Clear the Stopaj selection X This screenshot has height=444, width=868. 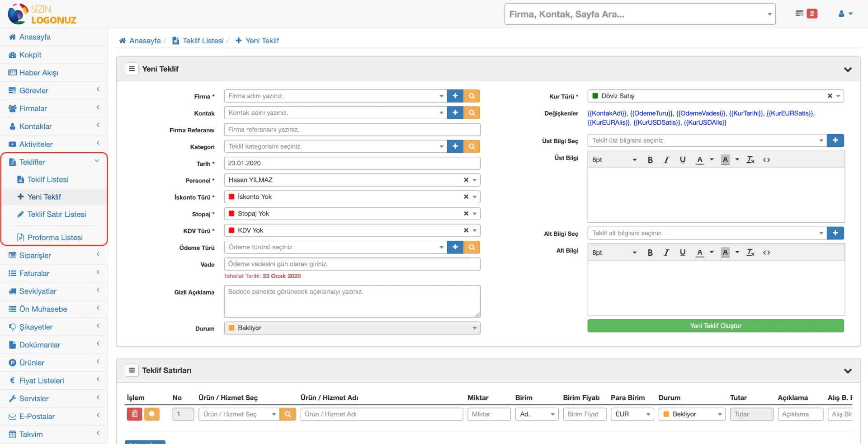pyautogui.click(x=466, y=214)
